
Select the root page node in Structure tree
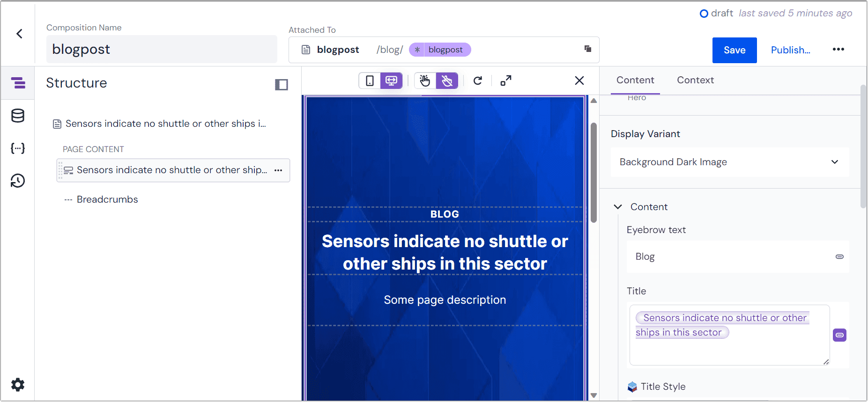coord(160,124)
